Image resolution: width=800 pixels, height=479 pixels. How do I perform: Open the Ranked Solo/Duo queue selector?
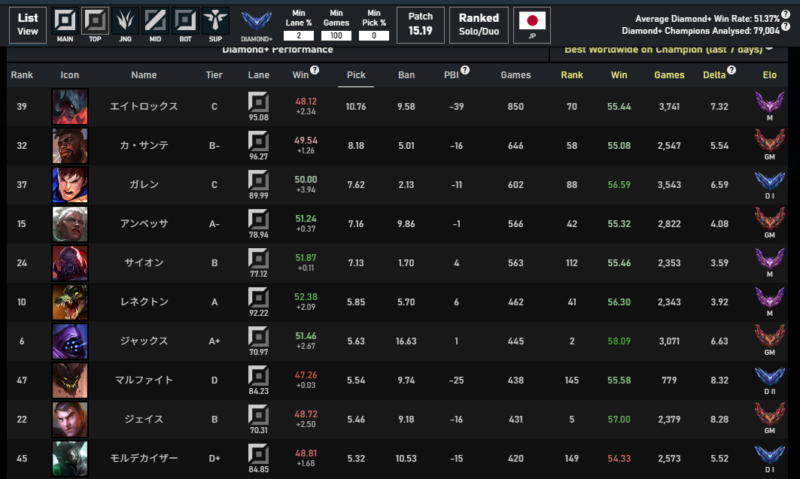click(x=478, y=24)
